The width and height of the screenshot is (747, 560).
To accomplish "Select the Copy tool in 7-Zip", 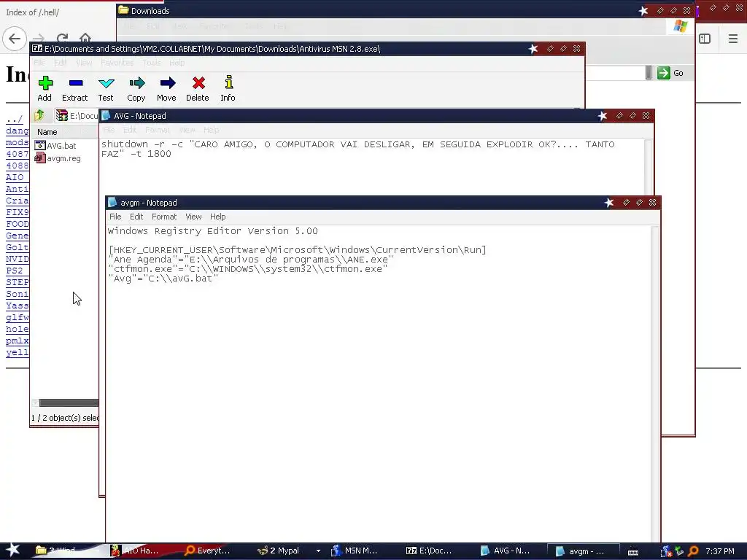I will pyautogui.click(x=136, y=88).
